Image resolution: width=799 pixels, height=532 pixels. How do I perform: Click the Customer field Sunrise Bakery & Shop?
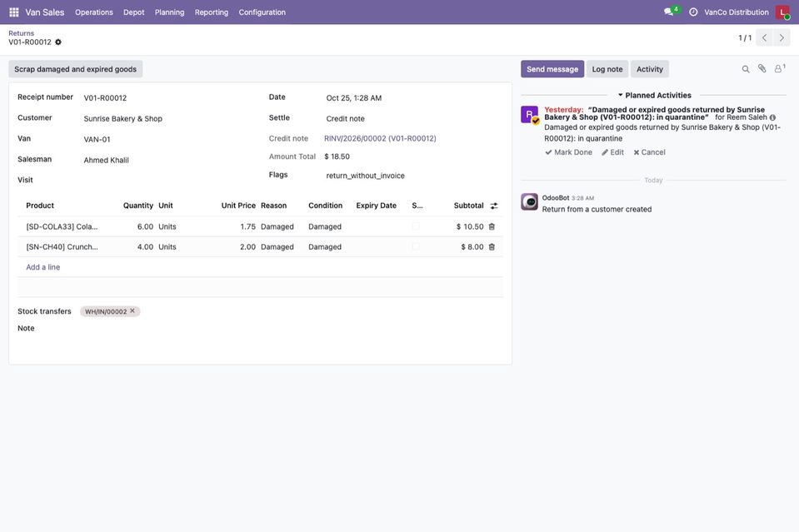[166, 118]
